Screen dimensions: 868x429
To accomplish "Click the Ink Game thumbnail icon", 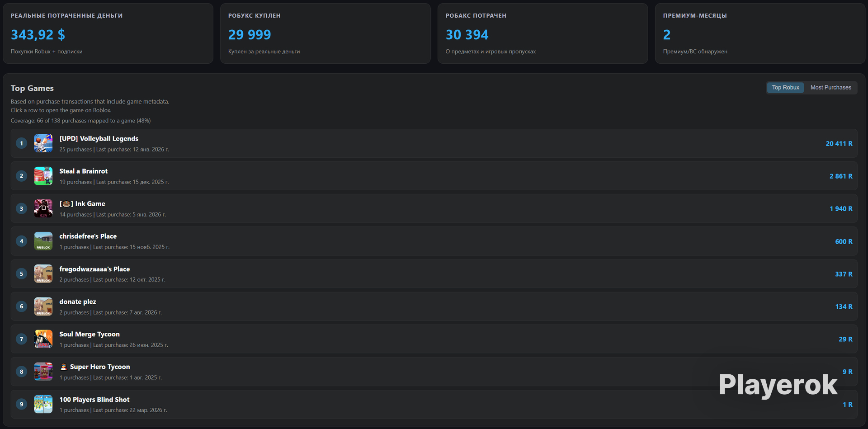I will (43, 208).
